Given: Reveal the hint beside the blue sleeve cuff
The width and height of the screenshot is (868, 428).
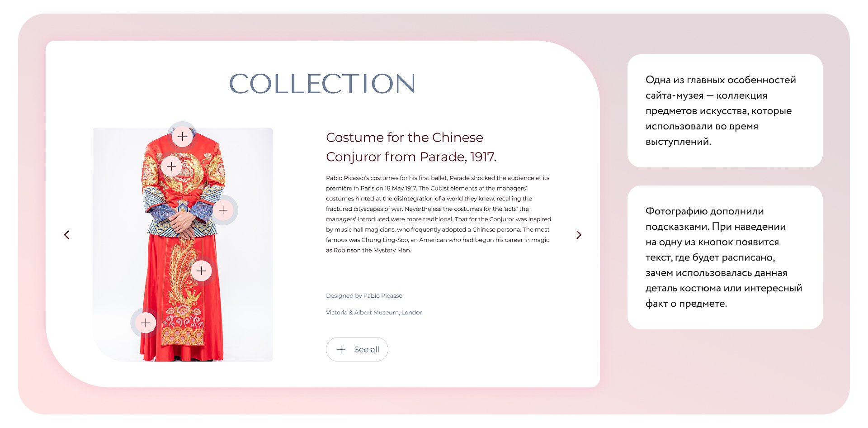Looking at the screenshot, I should click(x=223, y=210).
